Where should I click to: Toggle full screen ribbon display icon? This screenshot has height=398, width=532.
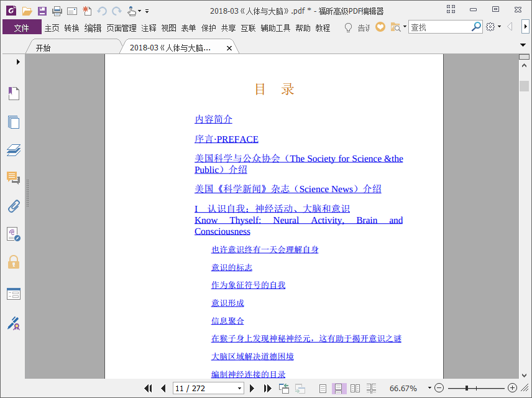[451, 9]
